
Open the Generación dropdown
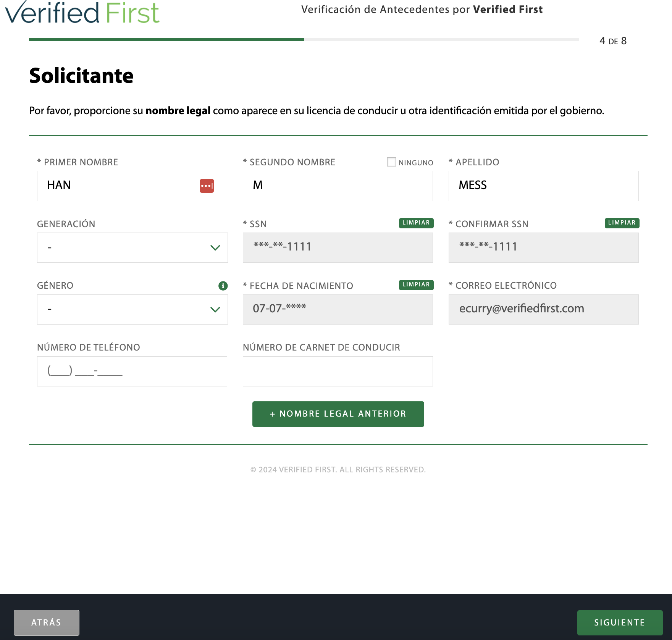[x=132, y=247]
